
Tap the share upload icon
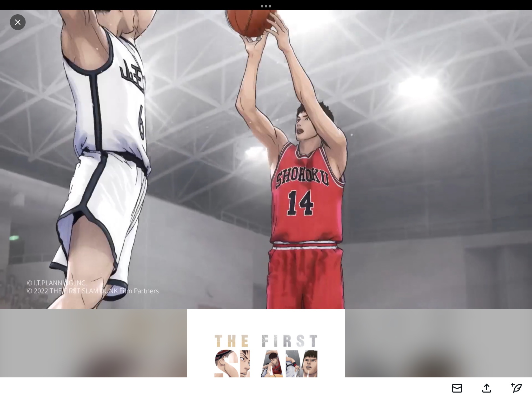click(487, 388)
